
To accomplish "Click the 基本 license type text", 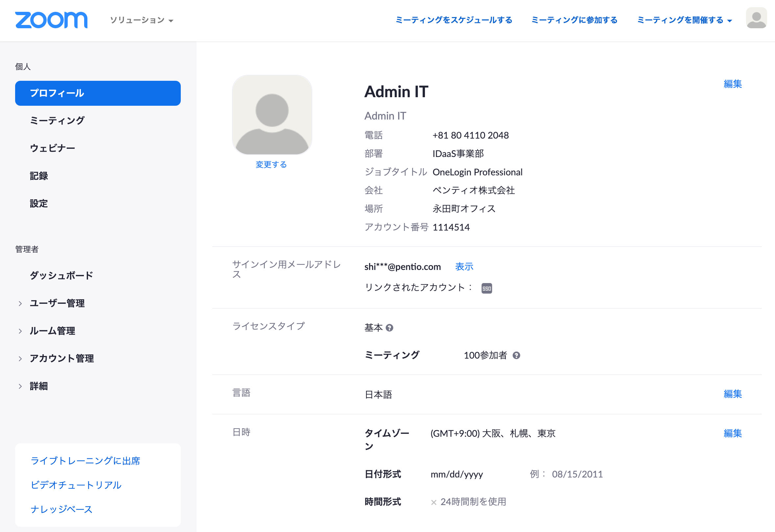I will tap(373, 328).
